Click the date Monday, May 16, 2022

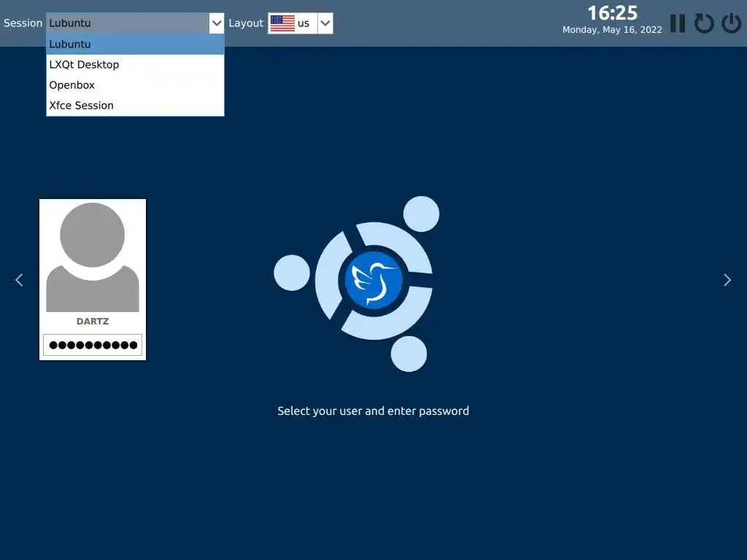pyautogui.click(x=612, y=30)
